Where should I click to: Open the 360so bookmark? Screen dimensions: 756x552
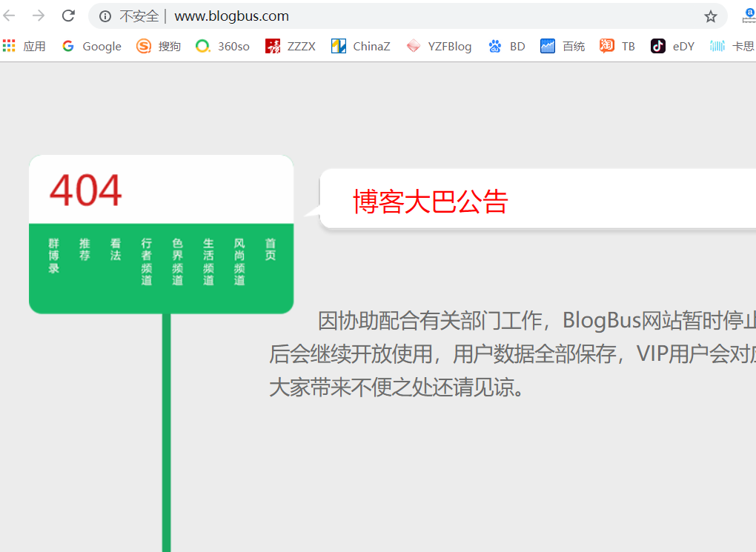222,46
